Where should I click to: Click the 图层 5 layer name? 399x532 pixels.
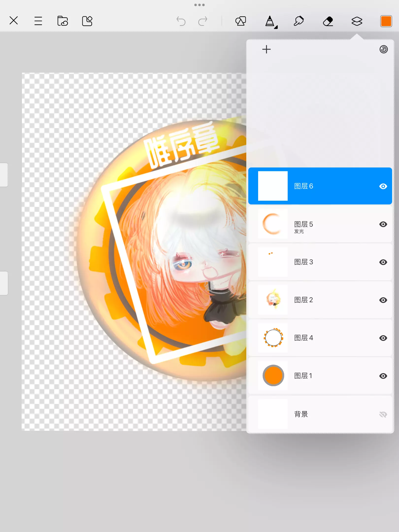[x=304, y=224]
